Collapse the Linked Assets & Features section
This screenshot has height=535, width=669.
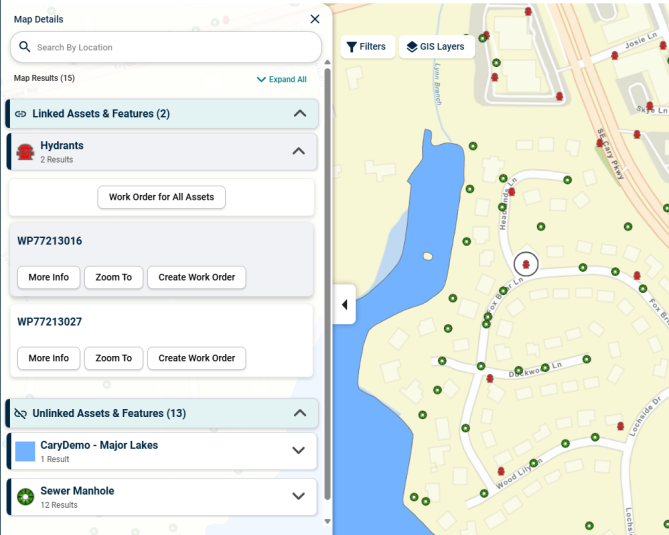coord(299,114)
